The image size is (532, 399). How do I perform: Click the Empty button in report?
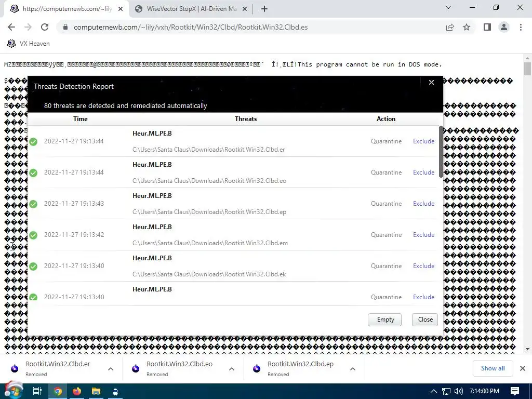click(385, 320)
